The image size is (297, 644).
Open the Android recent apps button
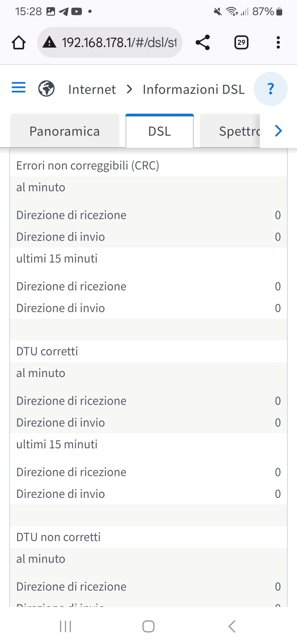(x=65, y=626)
